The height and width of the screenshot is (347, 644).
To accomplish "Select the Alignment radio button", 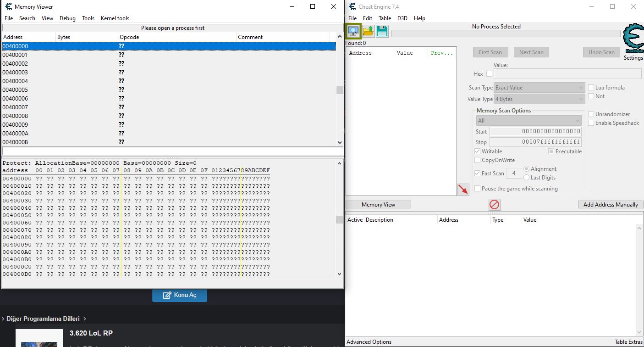I will (x=526, y=169).
